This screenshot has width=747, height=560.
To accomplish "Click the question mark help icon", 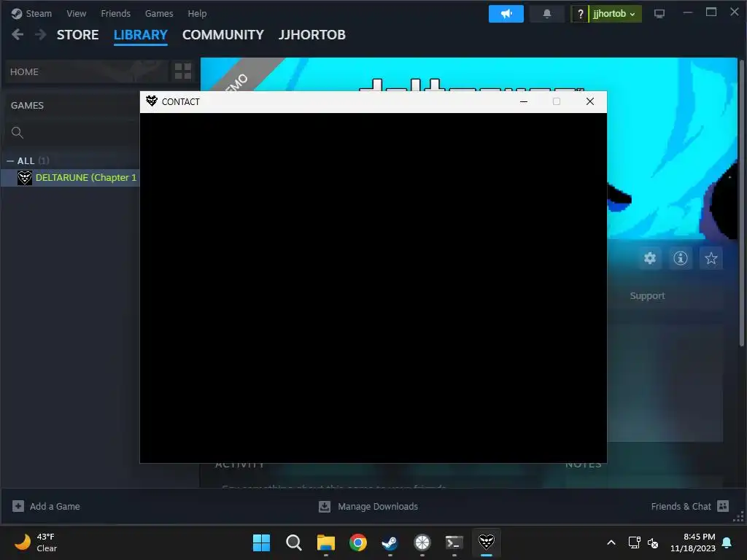I will point(580,14).
